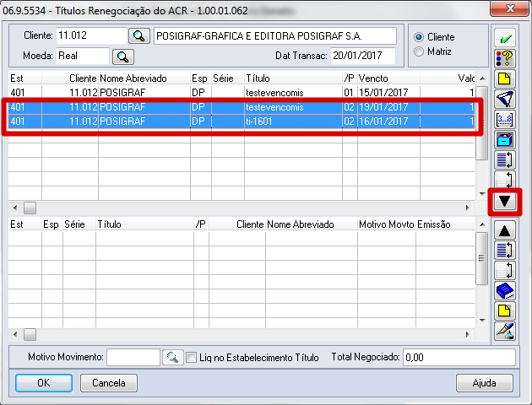The height and width of the screenshot is (405, 532).
Task: Move selected titles down with black arrow
Action: point(505,202)
